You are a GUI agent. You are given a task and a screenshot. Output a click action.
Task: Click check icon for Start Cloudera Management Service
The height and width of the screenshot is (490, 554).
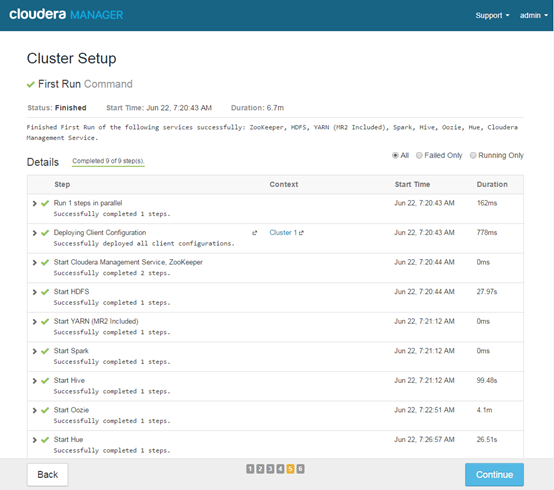[x=45, y=262]
